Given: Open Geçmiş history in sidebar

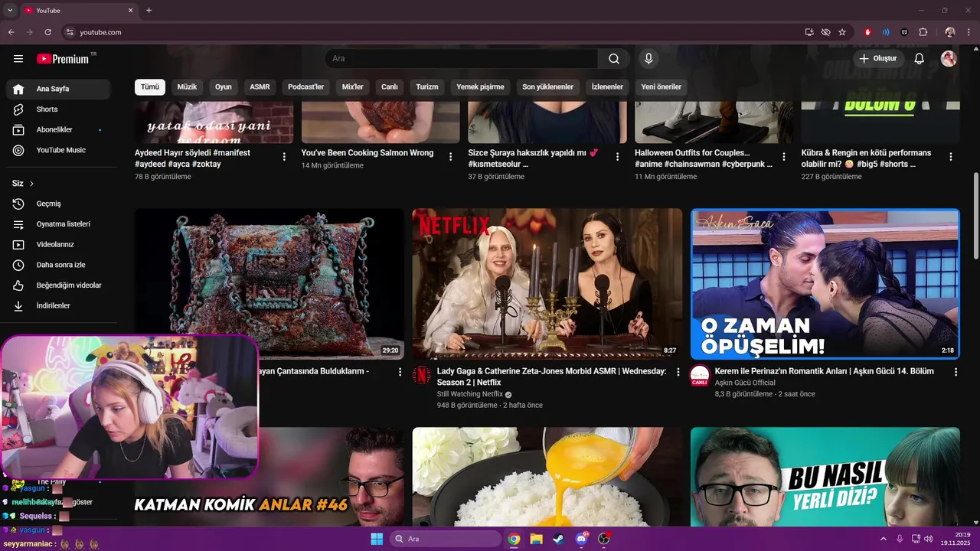Looking at the screenshot, I should tap(58, 204).
